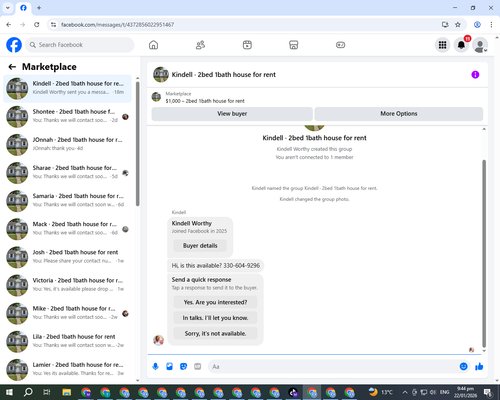500x400 pixels.
Task: Click the listing thumbnail in the chat header
Action: [161, 75]
